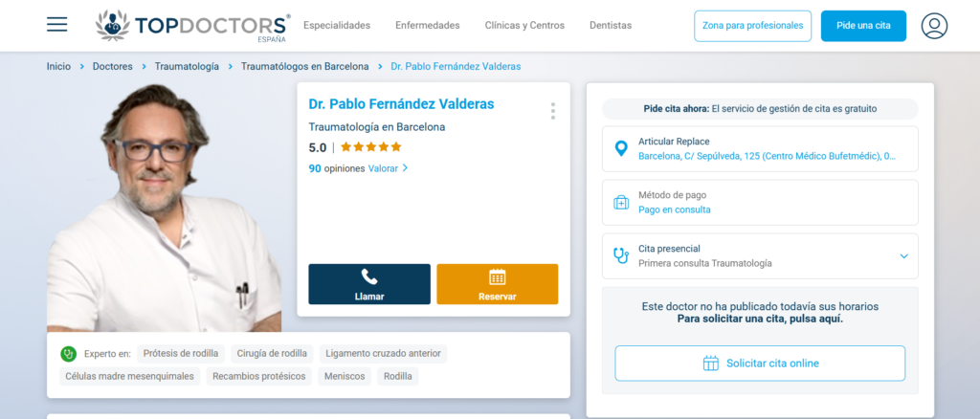Click the payment method icon

pyautogui.click(x=621, y=203)
